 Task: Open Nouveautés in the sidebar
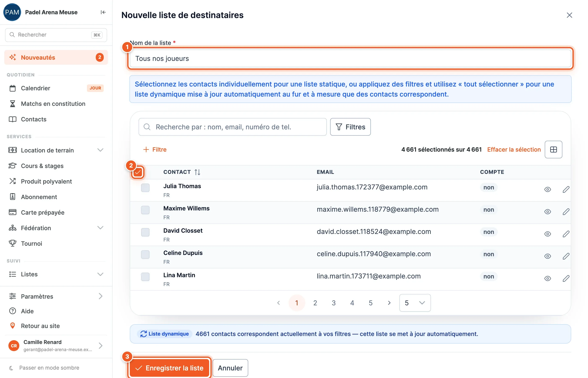tap(56, 58)
